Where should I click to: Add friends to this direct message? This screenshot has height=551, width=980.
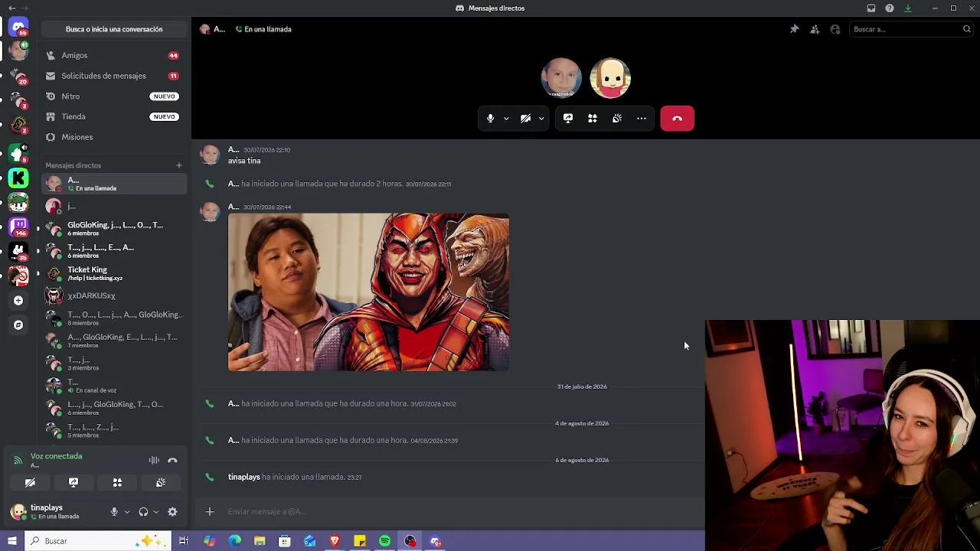815,29
